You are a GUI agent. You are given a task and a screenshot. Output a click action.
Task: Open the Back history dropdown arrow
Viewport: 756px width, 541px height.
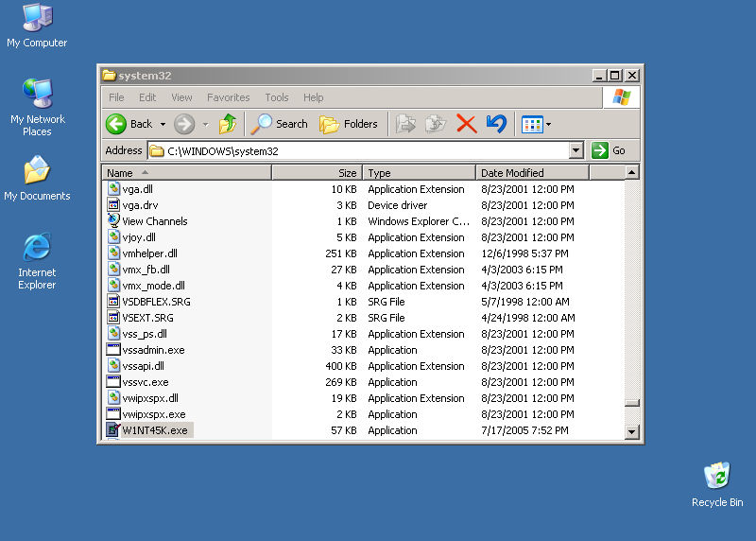tap(163, 125)
